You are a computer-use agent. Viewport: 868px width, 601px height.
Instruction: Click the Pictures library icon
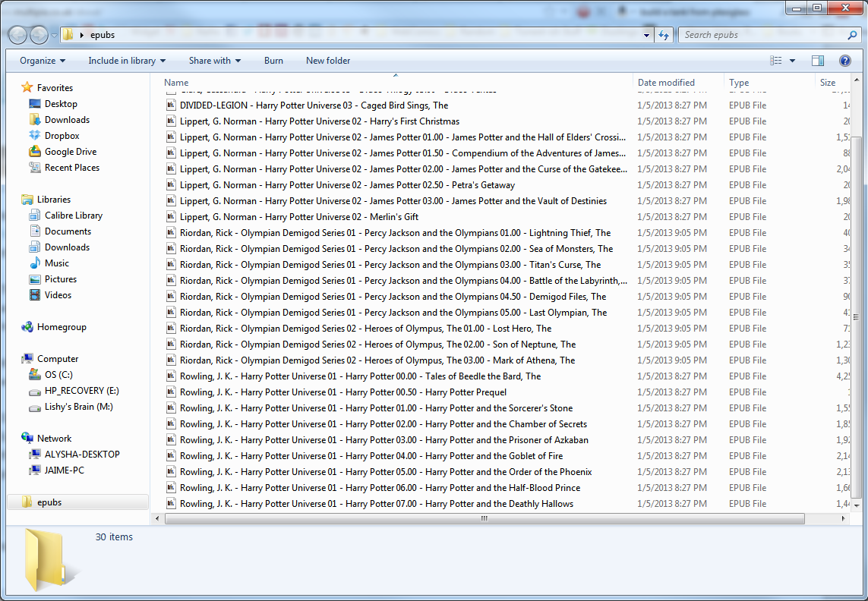[35, 279]
